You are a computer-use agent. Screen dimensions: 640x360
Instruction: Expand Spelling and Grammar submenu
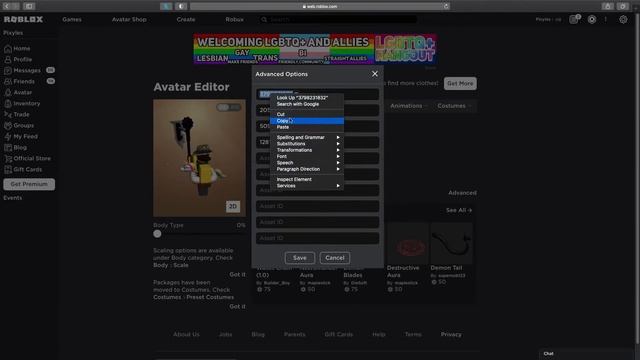pyautogui.click(x=307, y=137)
